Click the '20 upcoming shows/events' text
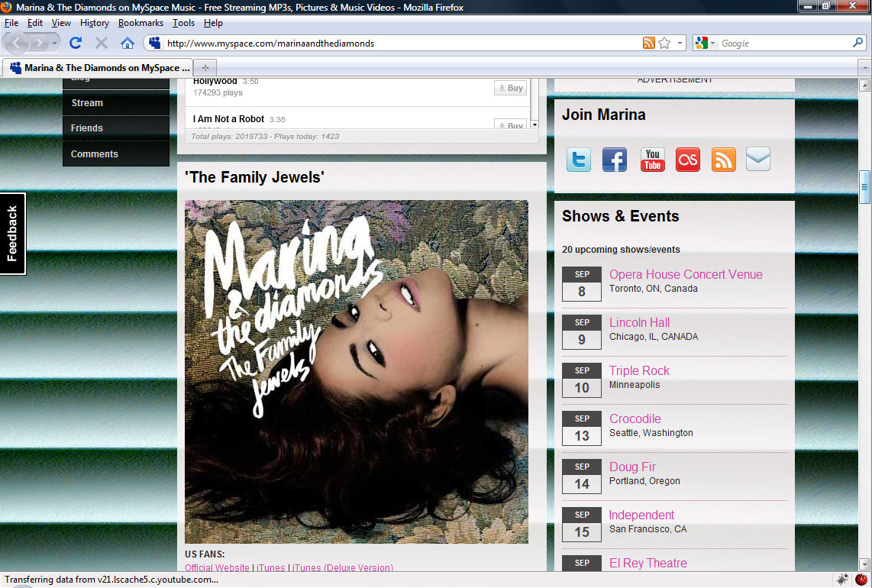This screenshot has height=588, width=872. tap(621, 249)
